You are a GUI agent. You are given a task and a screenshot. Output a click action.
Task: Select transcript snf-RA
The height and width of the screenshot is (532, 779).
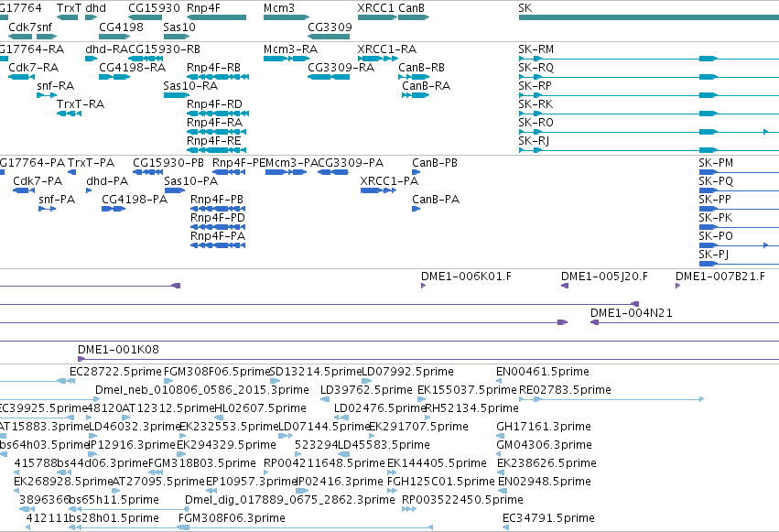click(x=55, y=86)
